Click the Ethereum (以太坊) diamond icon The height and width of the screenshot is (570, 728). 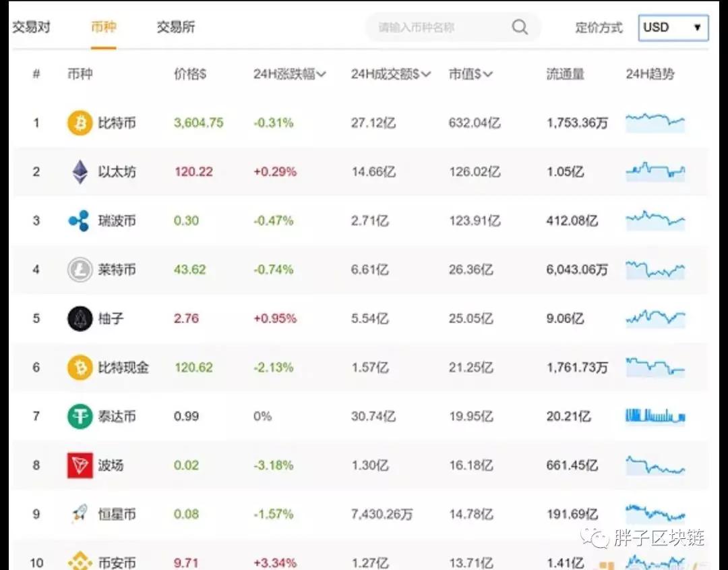[x=80, y=172]
